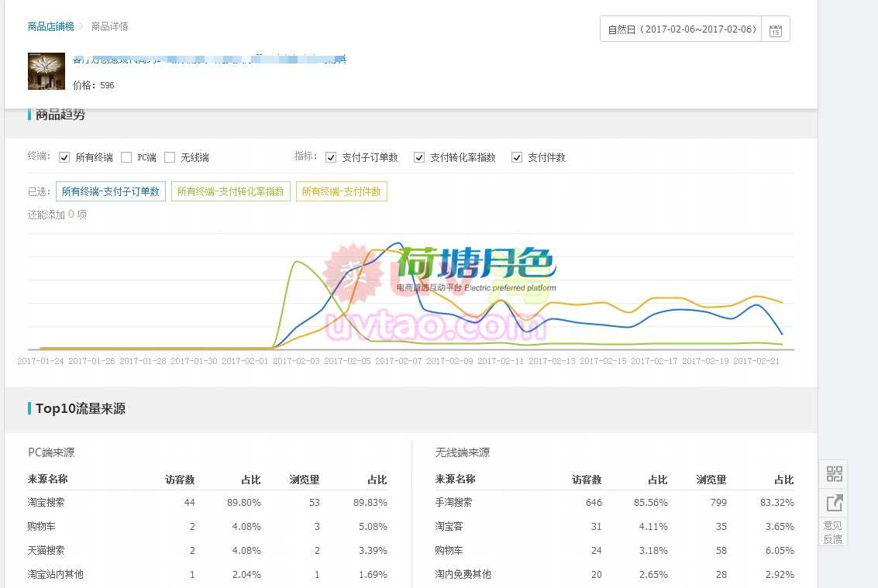Screen dimensions: 878x588
Task: Click 淘宝搜索 in the PC source list
Action: click(46, 503)
